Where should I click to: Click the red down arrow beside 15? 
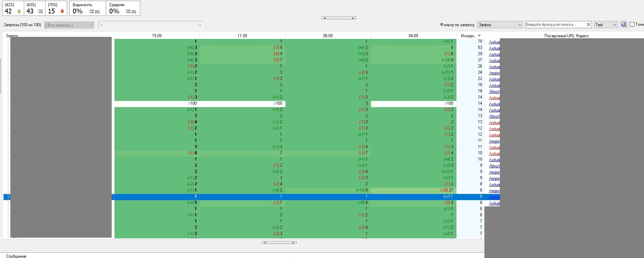(62, 11)
